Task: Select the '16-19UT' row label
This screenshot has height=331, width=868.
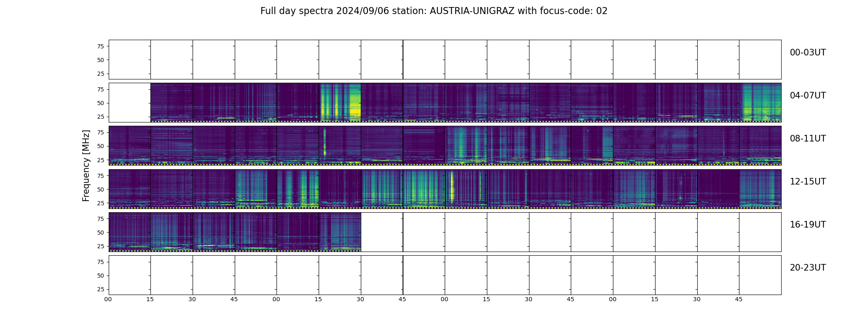Action: tap(808, 225)
